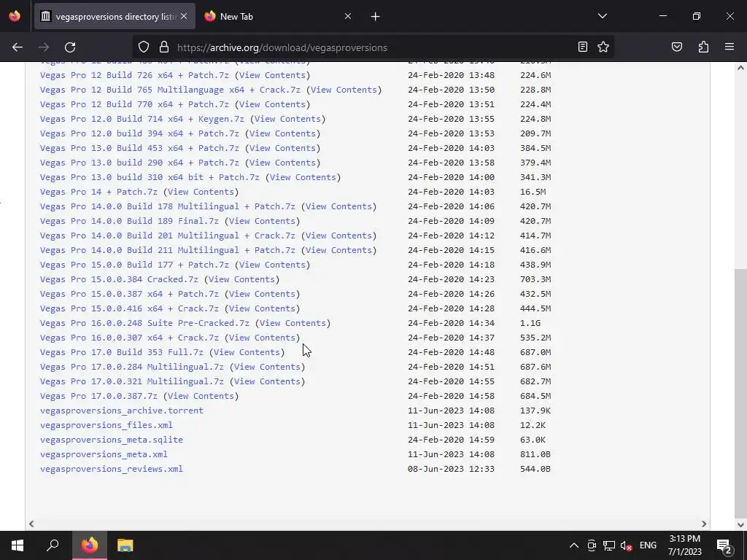Viewport: 747px width, 560px height.
Task: Click the Meet Now tray icon
Action: 592,545
